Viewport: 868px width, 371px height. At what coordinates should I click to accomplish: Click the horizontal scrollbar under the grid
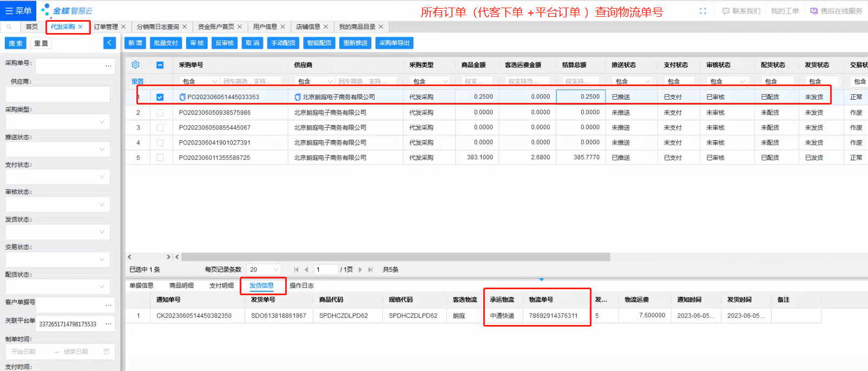[395, 257]
